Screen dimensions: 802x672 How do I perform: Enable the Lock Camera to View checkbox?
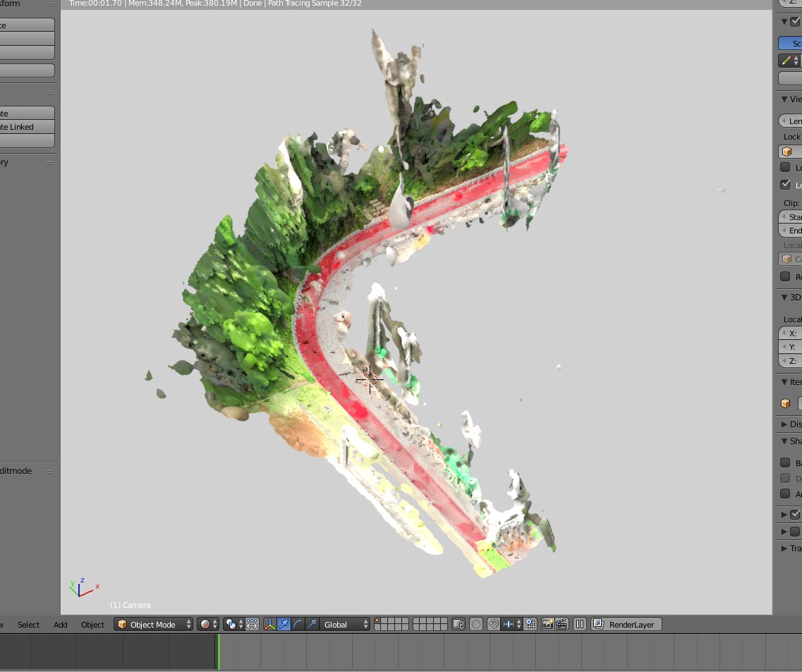coord(786,185)
